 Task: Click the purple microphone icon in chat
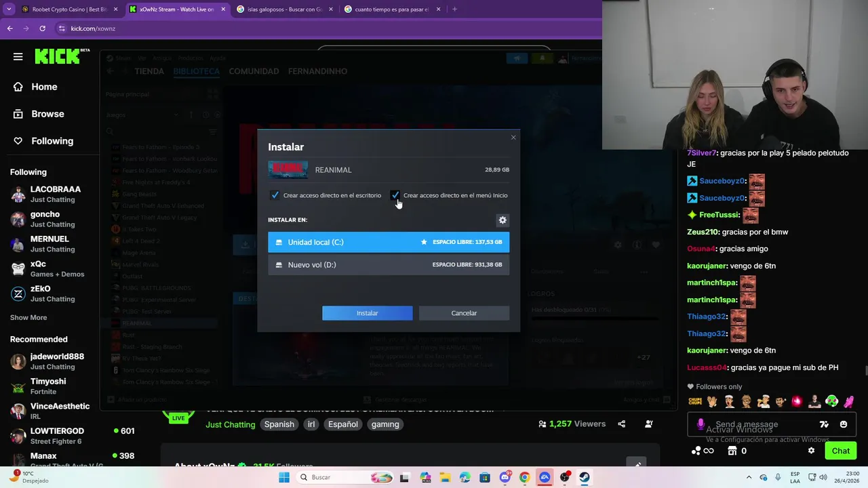(x=701, y=424)
